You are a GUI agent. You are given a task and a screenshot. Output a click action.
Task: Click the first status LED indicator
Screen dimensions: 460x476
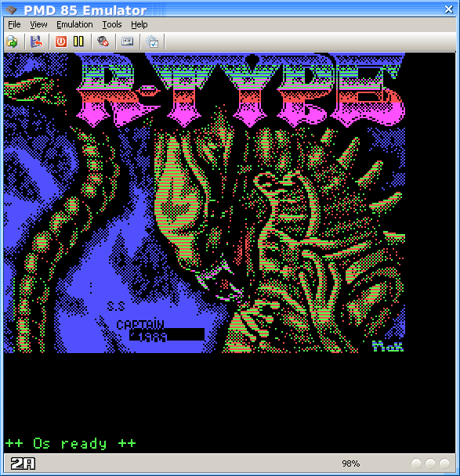click(416, 463)
